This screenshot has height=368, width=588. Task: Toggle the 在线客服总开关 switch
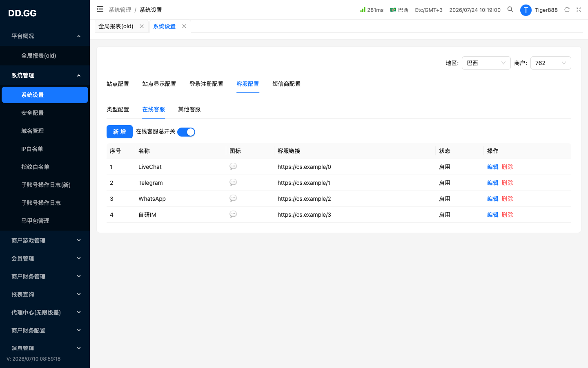(186, 132)
